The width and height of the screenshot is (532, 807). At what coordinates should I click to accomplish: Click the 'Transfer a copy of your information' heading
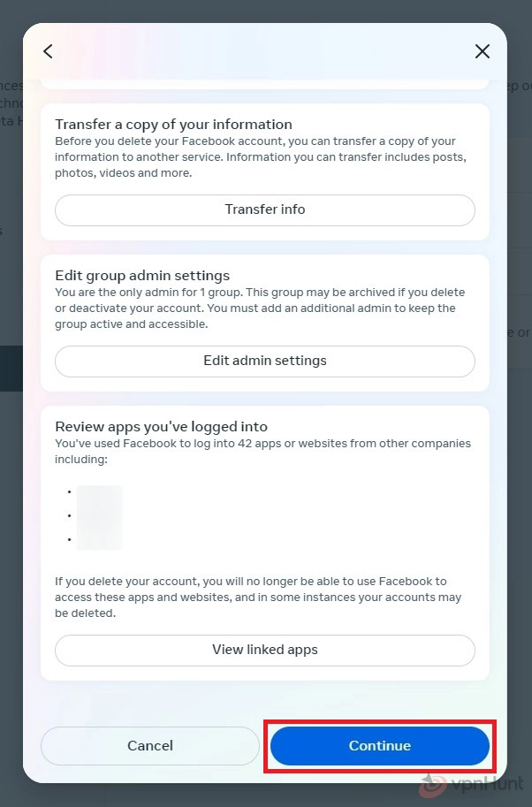point(173,125)
